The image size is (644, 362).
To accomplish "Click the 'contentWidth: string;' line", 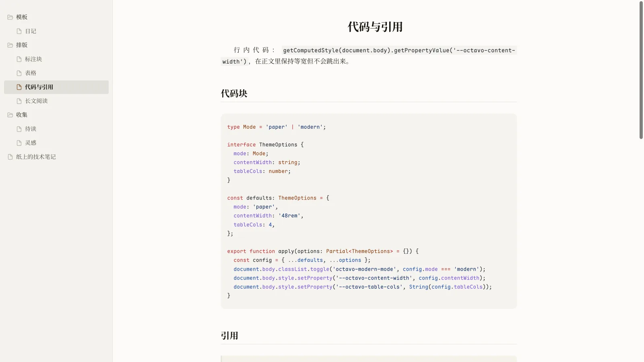I will [267, 162].
